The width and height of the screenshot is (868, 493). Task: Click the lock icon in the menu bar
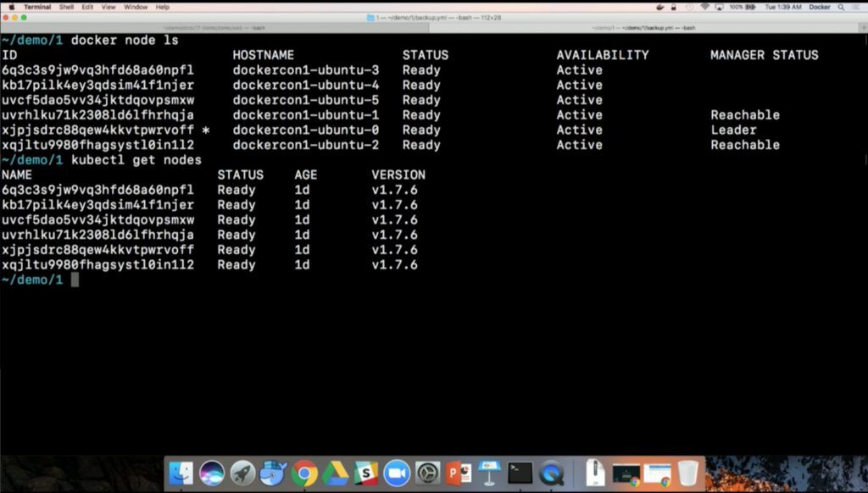point(674,7)
